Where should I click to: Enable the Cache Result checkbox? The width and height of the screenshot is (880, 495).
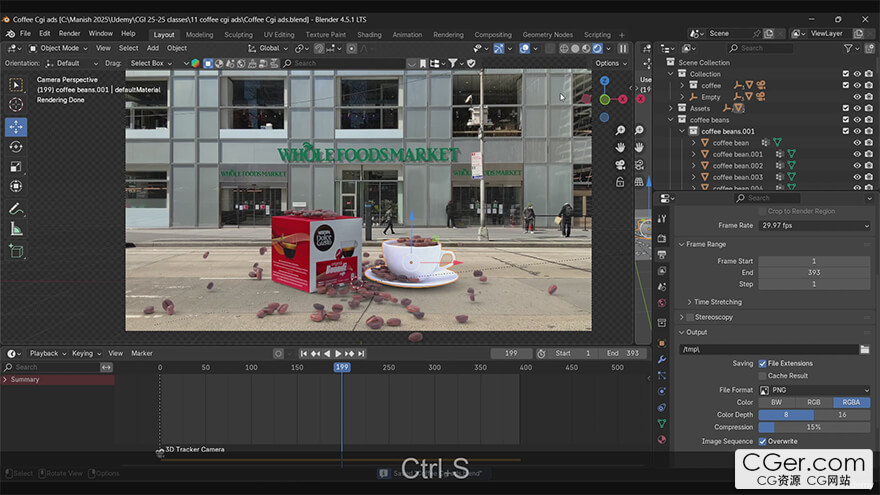pyautogui.click(x=762, y=376)
